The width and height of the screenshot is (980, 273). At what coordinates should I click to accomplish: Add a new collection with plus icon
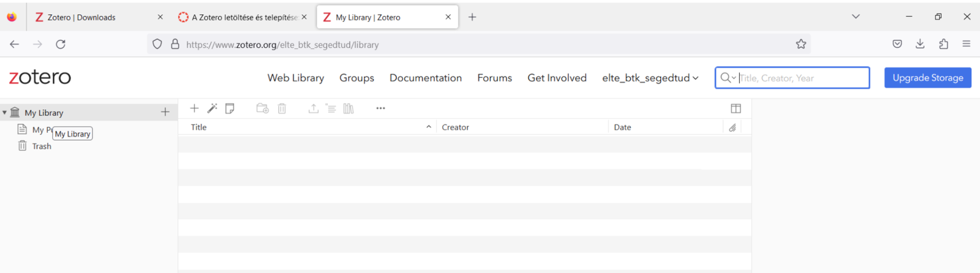pos(165,112)
